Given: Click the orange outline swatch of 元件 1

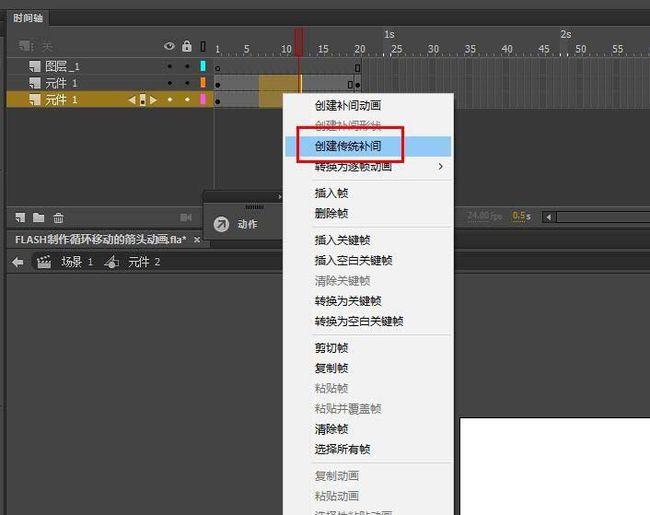Looking at the screenshot, I should coord(203,83).
